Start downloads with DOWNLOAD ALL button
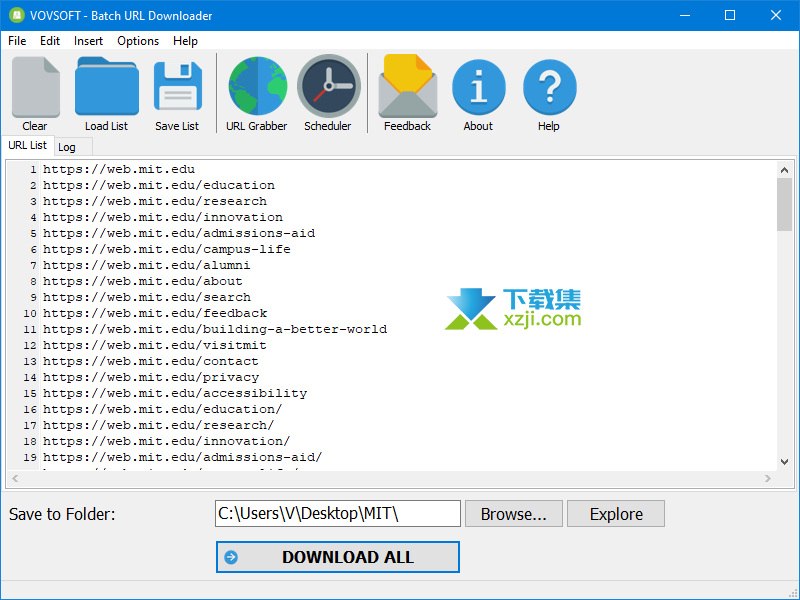This screenshot has height=600, width=800. (x=338, y=557)
